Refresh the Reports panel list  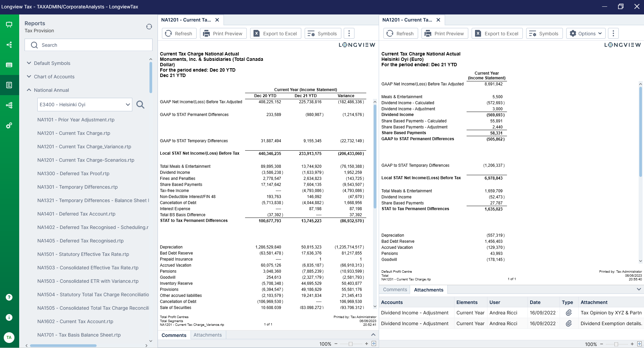pos(149,27)
